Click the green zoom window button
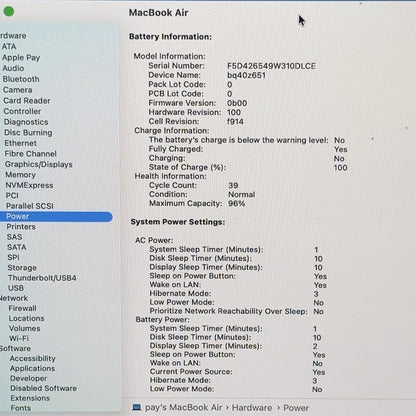This screenshot has width=416, height=416. click(x=9, y=11)
